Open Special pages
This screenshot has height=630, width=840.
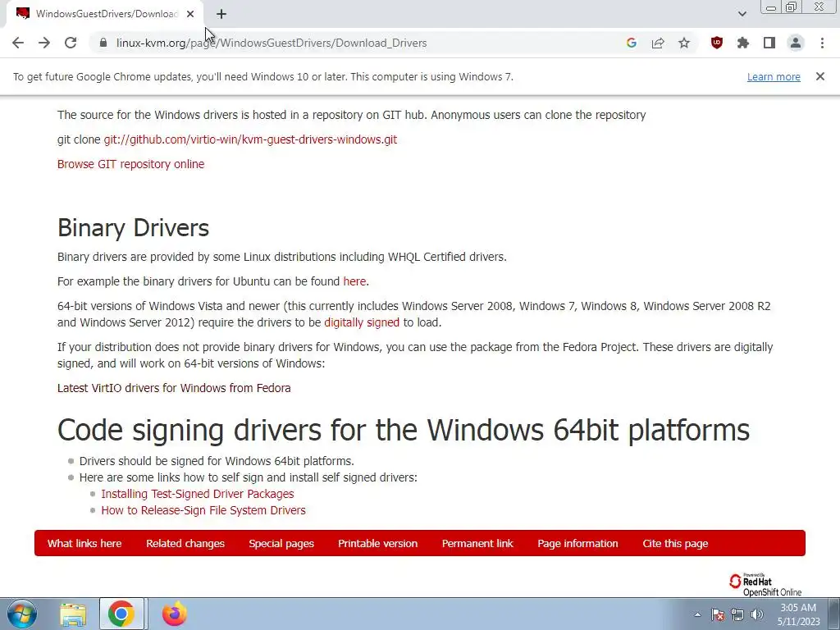click(281, 543)
